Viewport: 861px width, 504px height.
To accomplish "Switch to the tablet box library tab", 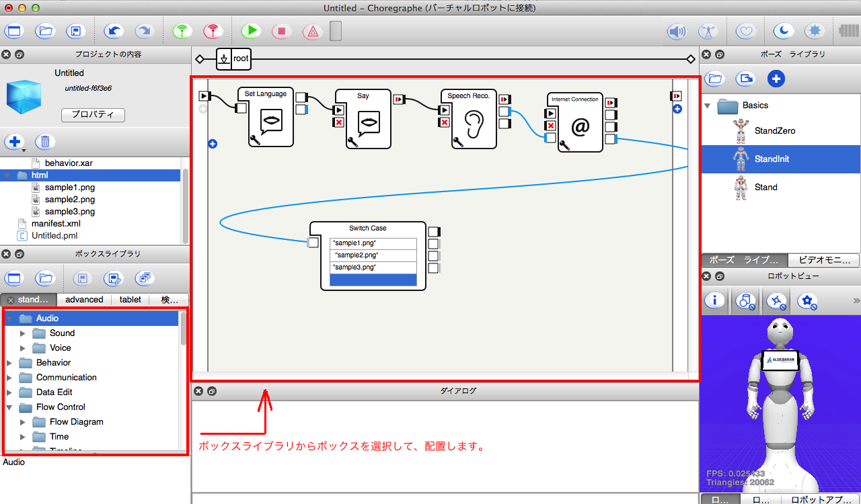I will (x=130, y=300).
